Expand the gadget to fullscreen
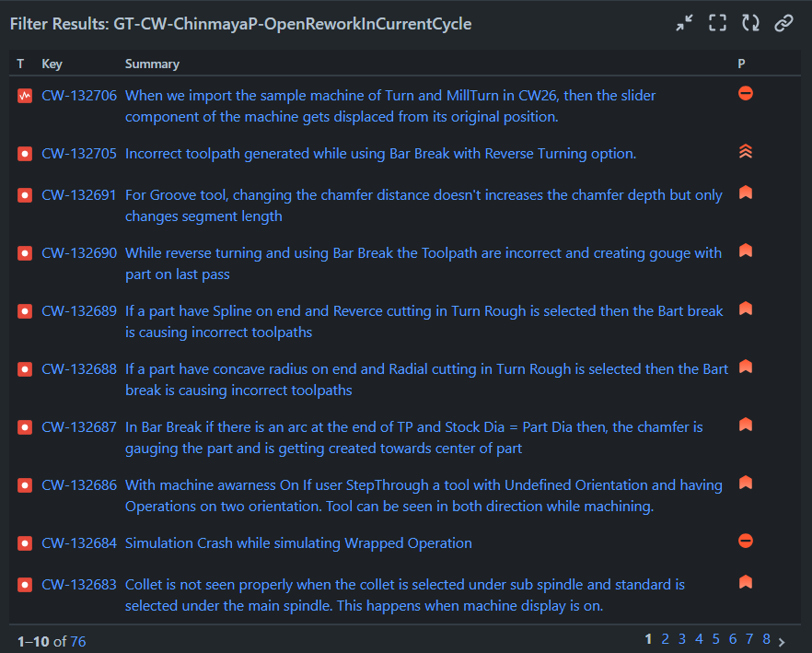812x653 pixels. point(717,22)
